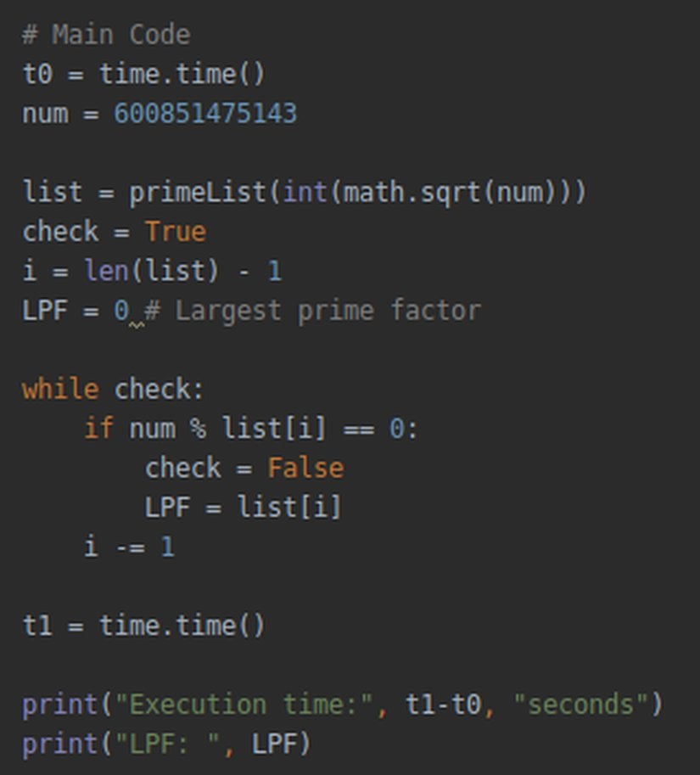Click the if keyword
The width and height of the screenshot is (700, 775).
click(98, 429)
